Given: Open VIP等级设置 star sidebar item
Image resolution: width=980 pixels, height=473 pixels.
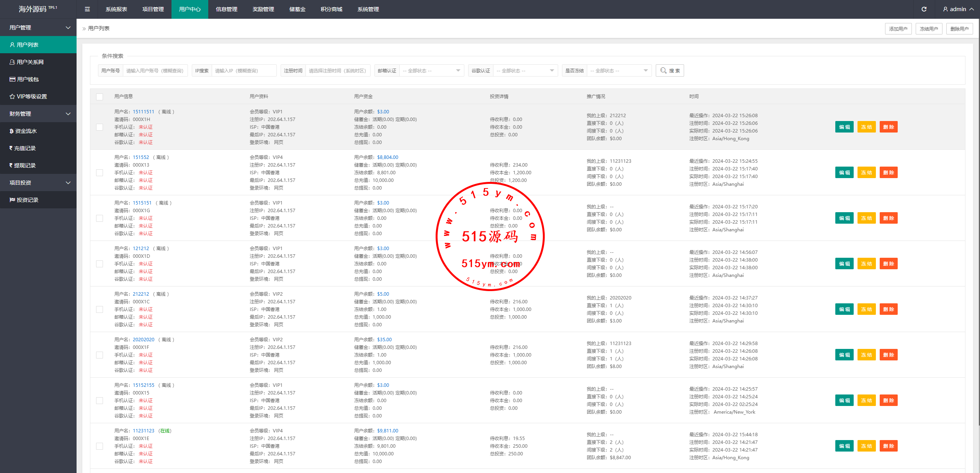Looking at the screenshot, I should (31, 97).
